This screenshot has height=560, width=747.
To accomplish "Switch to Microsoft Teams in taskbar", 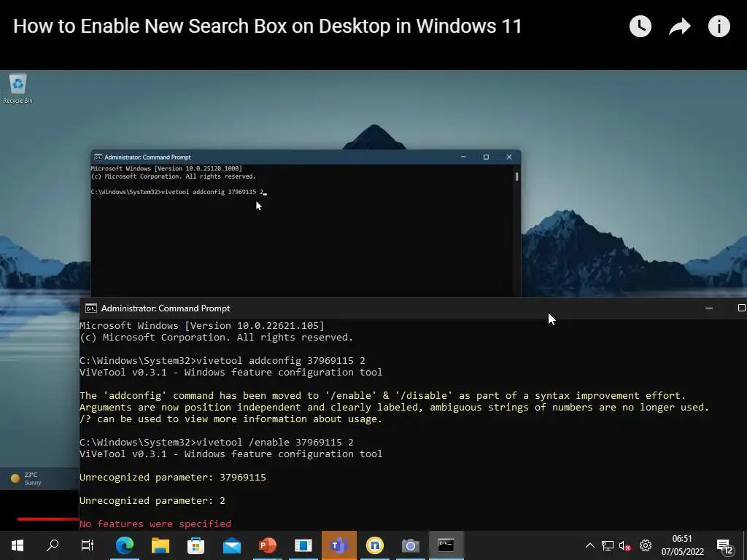I will (338, 545).
